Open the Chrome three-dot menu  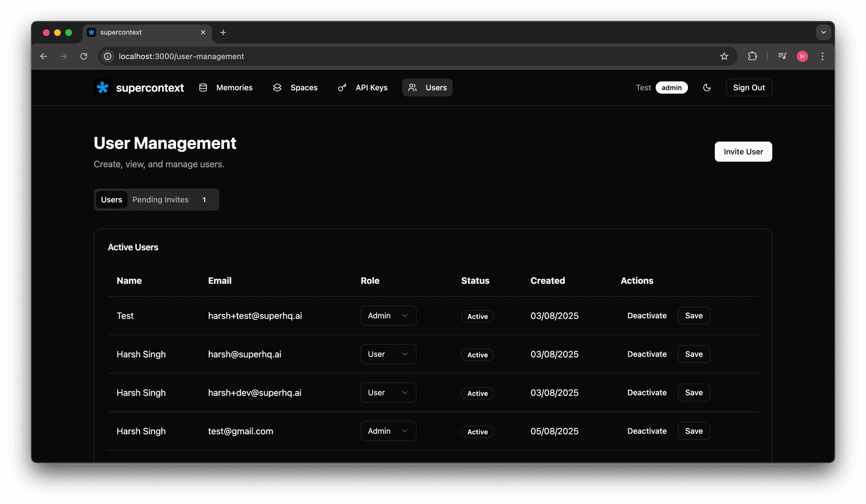click(822, 56)
